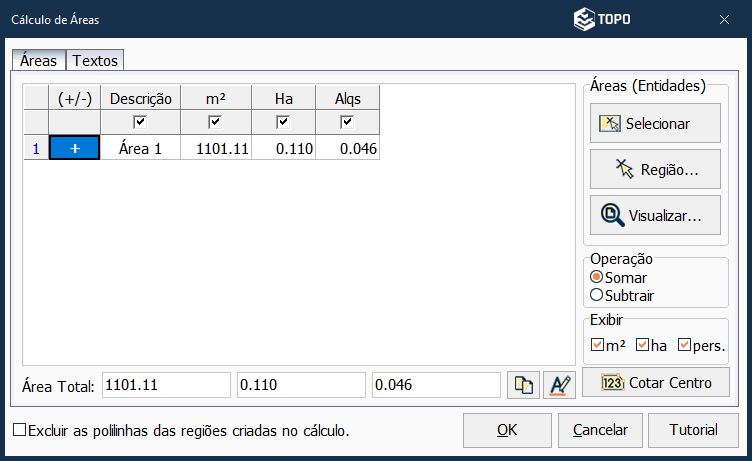
Task: Open the Região selection tool
Action: point(655,170)
